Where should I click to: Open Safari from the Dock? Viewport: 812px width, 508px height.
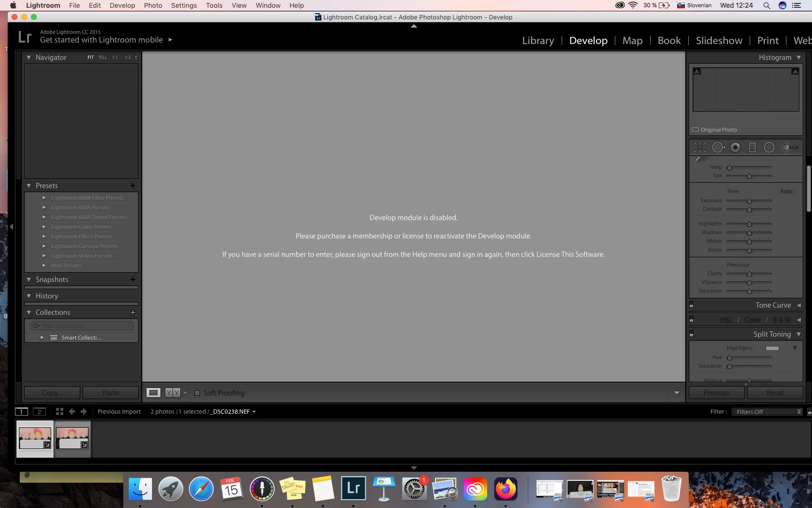coord(201,489)
